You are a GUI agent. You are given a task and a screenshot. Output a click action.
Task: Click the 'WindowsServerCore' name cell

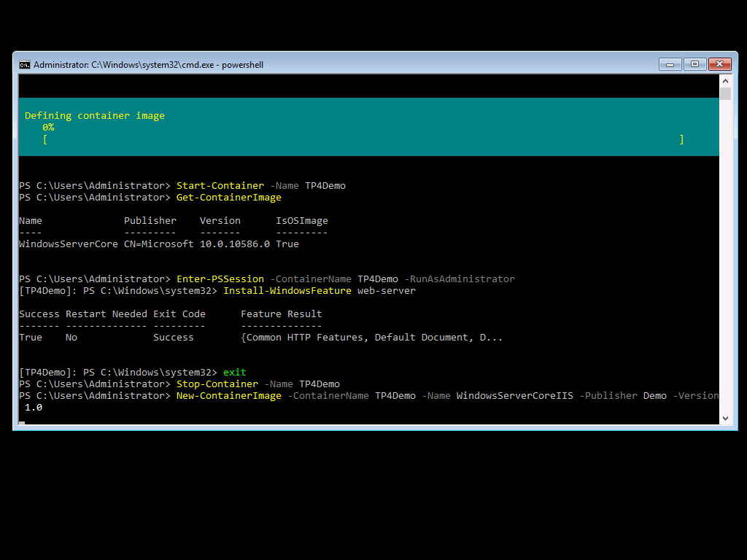69,244
